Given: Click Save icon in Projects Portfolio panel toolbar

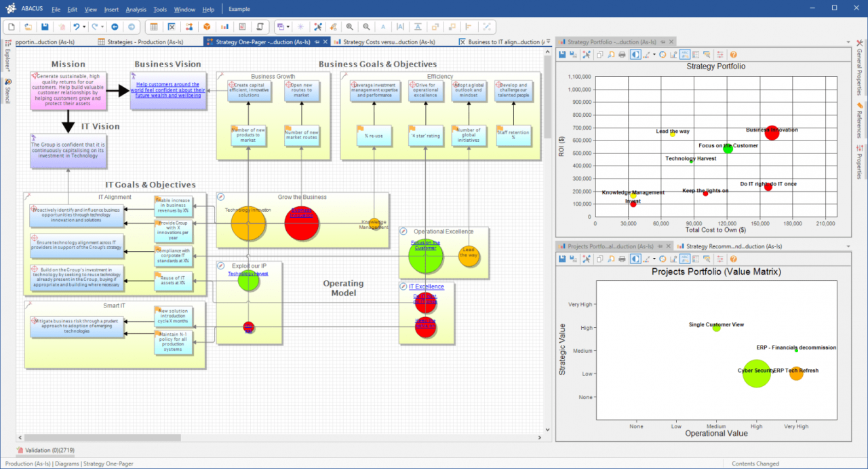Looking at the screenshot, I should tap(562, 259).
